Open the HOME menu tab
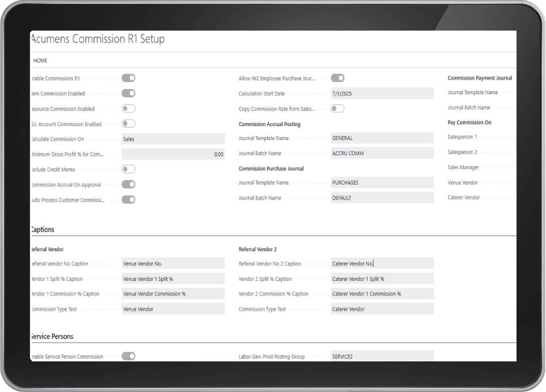 40,61
